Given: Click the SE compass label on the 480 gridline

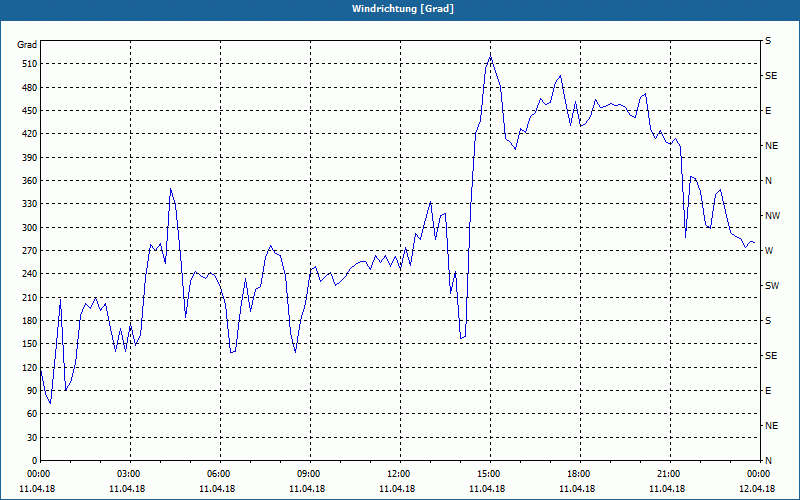Looking at the screenshot, I should tap(771, 76).
